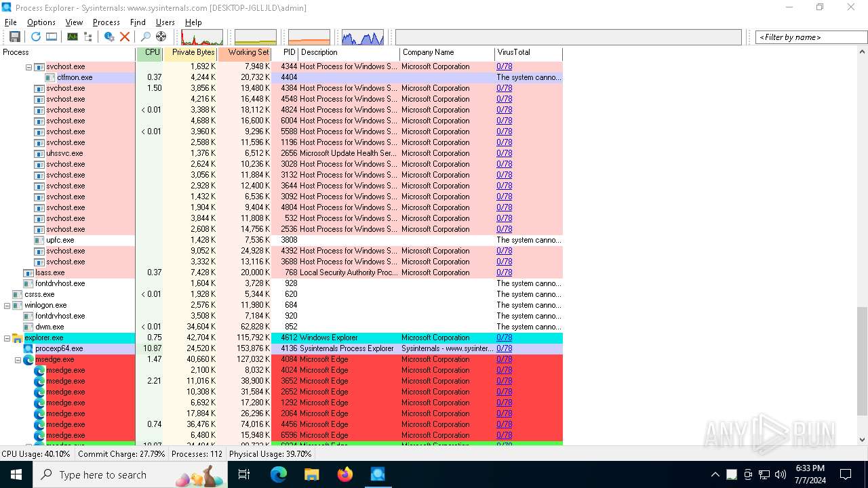Viewport: 868px width, 488px height.
Task: Click the Refresh Now toolbar icon
Action: point(35,37)
